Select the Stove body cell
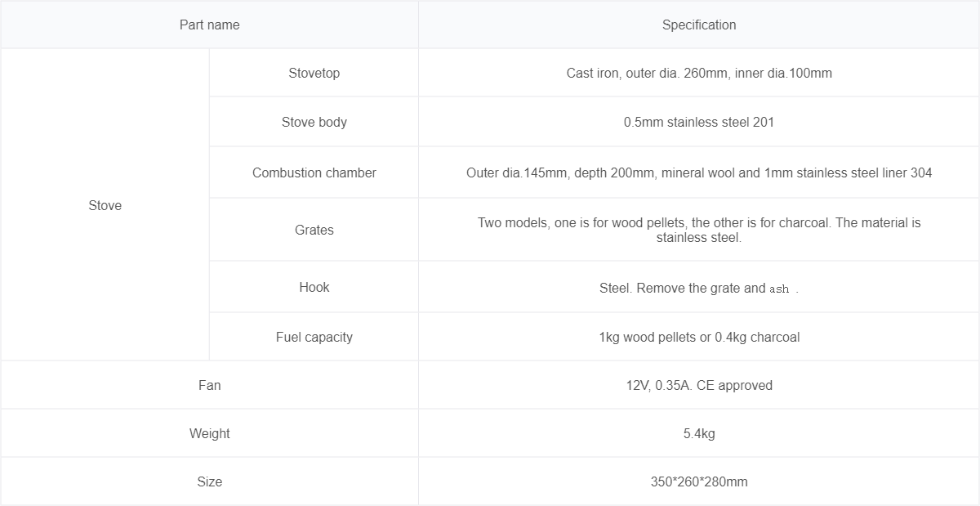980x506 pixels. (314, 122)
